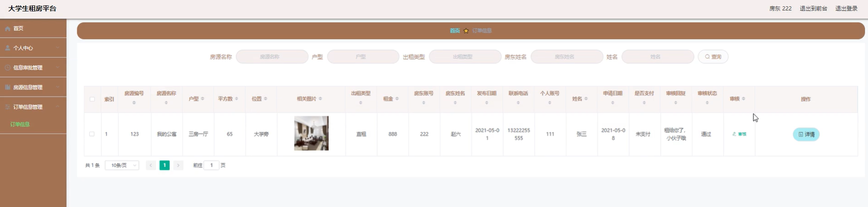Focus the 房源名称 search field
This screenshot has height=207, width=868.
tap(272, 57)
